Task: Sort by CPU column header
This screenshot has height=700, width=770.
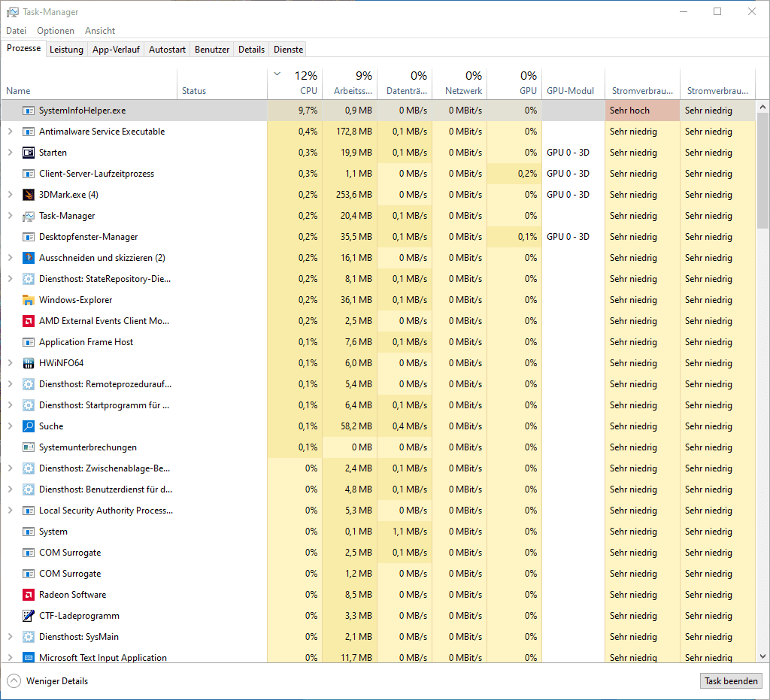Action: (x=295, y=83)
